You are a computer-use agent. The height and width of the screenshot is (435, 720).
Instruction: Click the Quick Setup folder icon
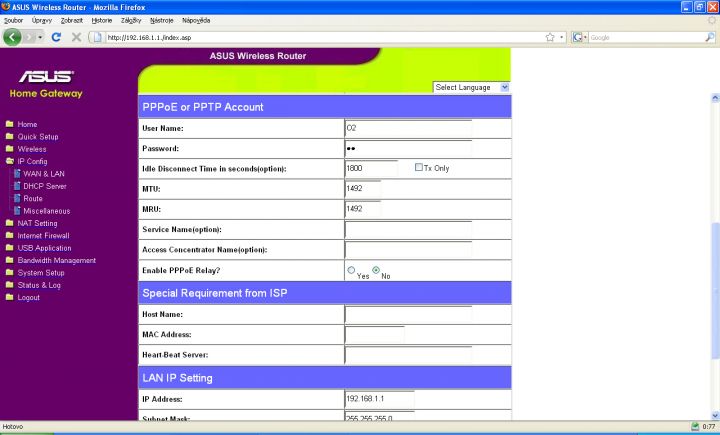[x=9, y=136]
